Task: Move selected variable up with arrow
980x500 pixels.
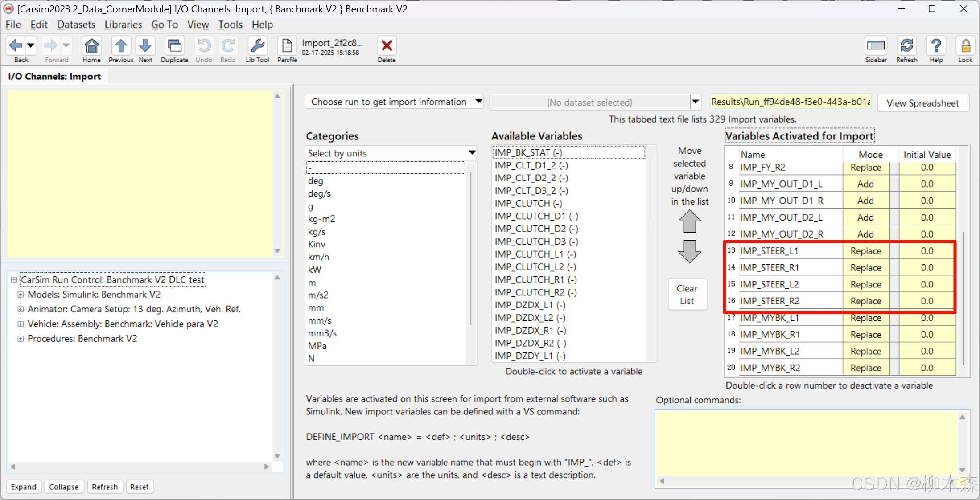Action: 689,221
